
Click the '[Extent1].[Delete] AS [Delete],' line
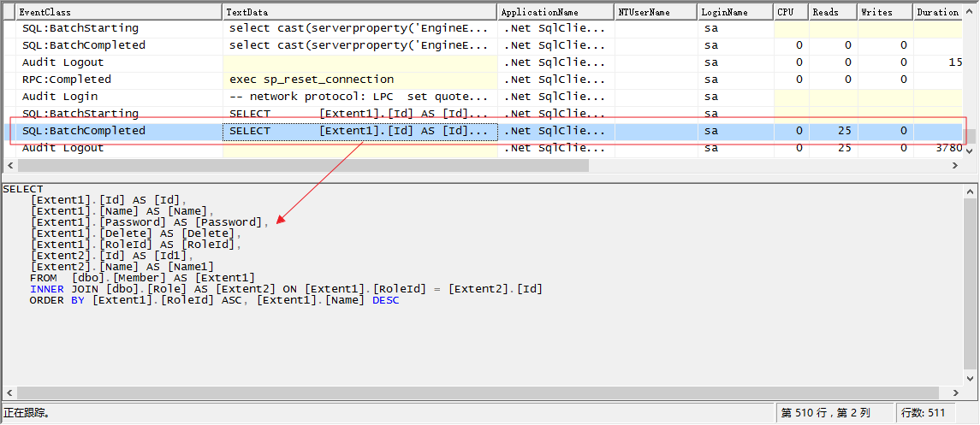136,233
